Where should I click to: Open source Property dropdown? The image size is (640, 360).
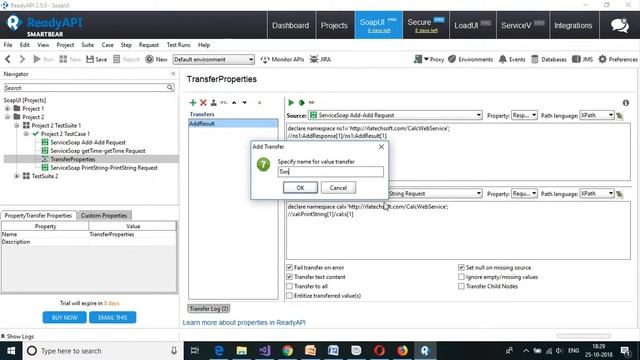524,116
